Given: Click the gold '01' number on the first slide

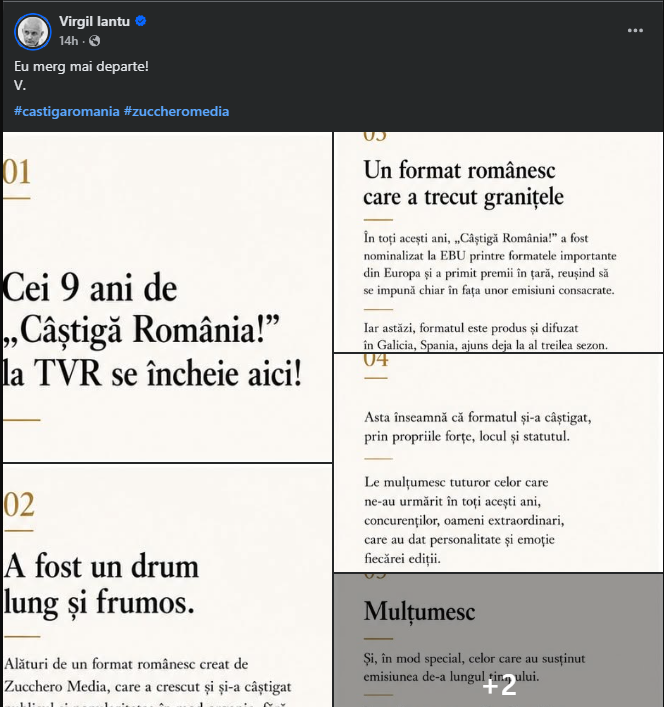Looking at the screenshot, I should click(x=17, y=172).
